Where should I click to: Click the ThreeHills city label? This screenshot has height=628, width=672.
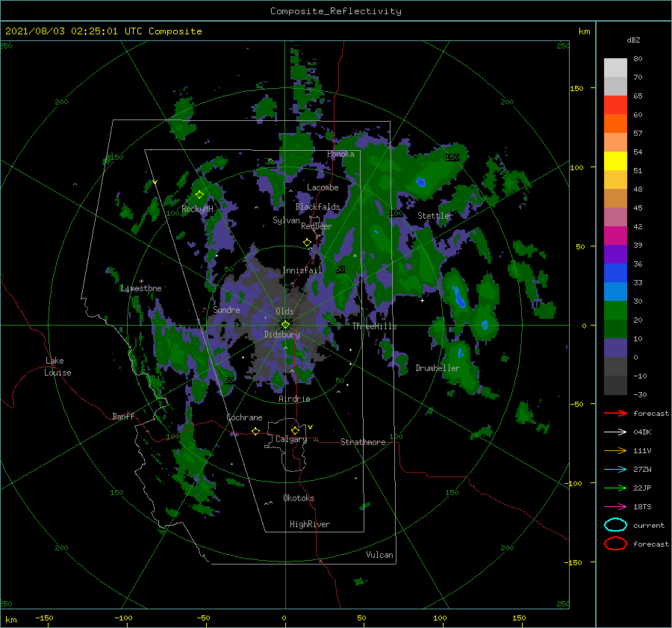[x=374, y=326]
